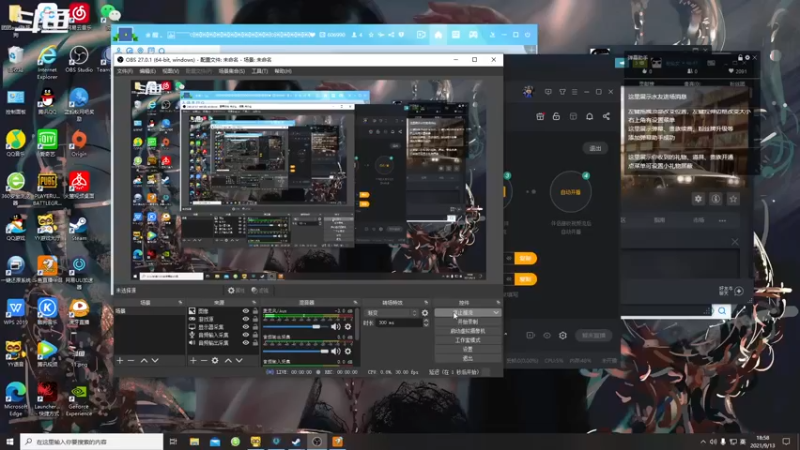800x450 pixels.
Task: Open the first menu in OBS menu bar
Action: point(124,71)
